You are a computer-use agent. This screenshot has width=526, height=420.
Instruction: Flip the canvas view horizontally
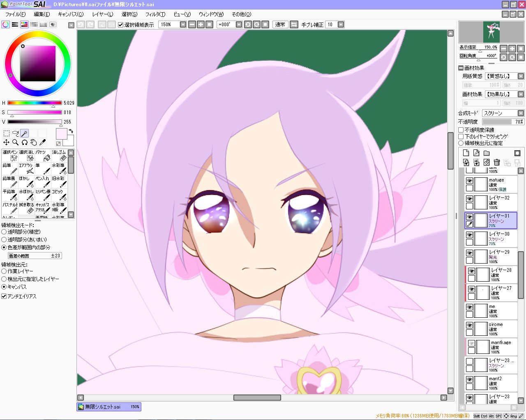pyautogui.click(x=294, y=25)
